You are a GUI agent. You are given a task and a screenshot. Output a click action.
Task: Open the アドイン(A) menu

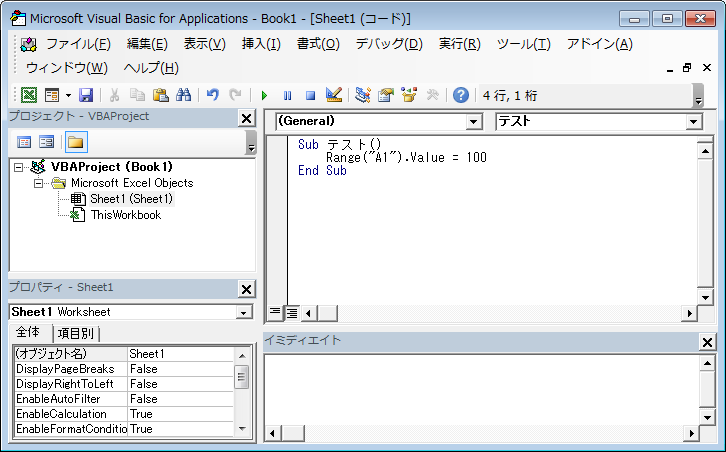pos(599,44)
